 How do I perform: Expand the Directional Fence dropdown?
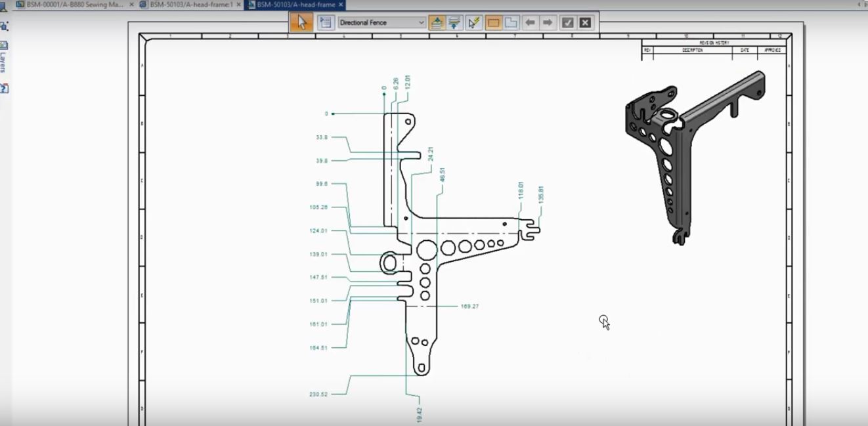pos(421,22)
